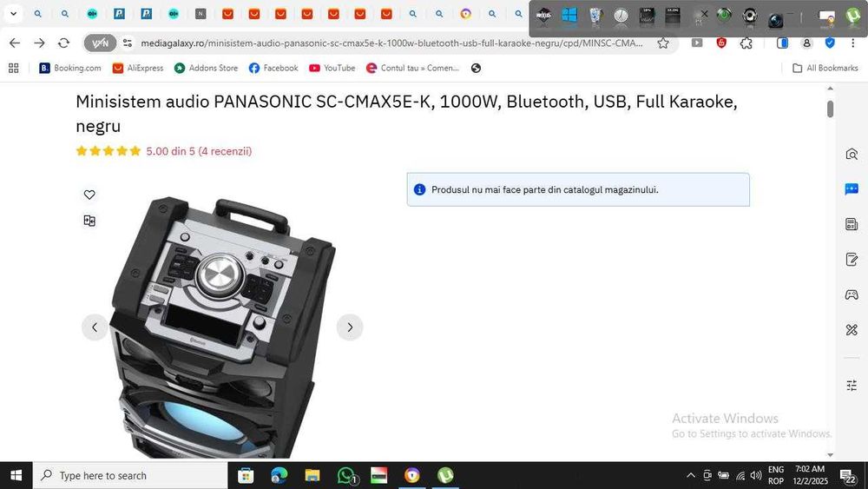The width and height of the screenshot is (868, 489).
Task: Toggle the VPN badge in address bar
Action: pos(100,43)
